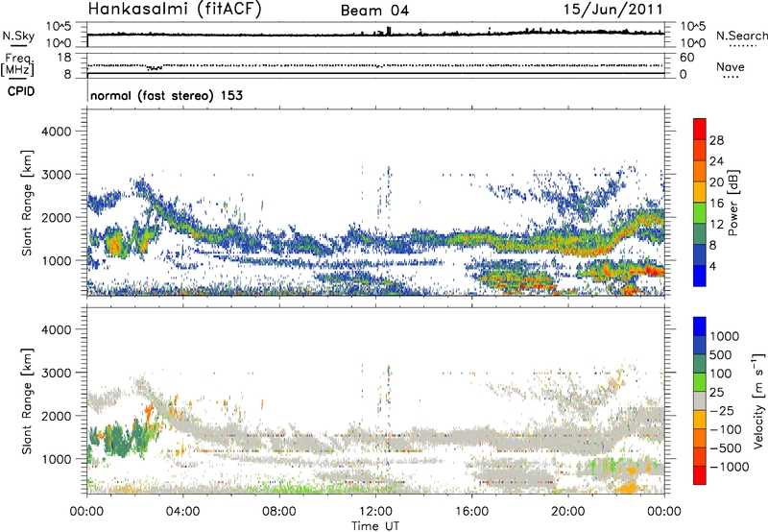Click the '1000' range tick of velocity panel
Image resolution: width=768 pixels, height=532 pixels.
click(57, 459)
